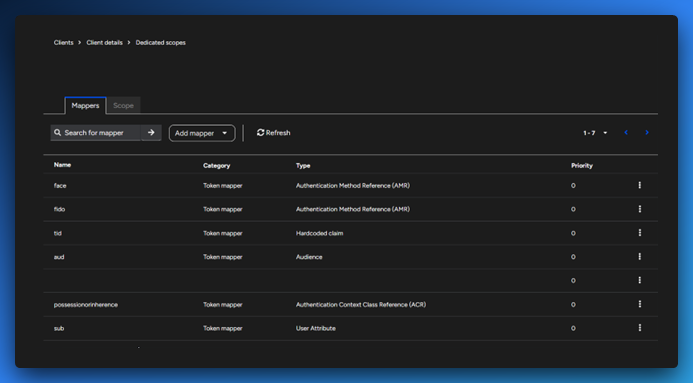Viewport: 693px width, 383px height.
Task: Go to the Client details breadcrumb link
Action: click(104, 42)
